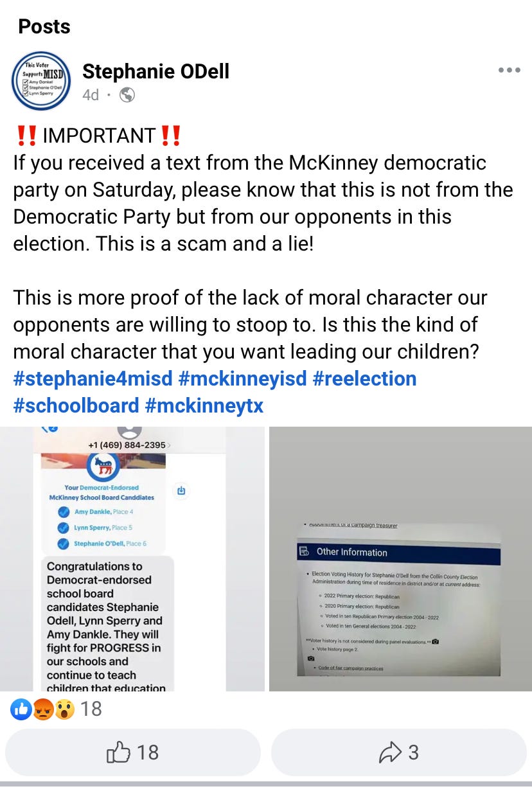View the reactions count of 18

point(91,709)
